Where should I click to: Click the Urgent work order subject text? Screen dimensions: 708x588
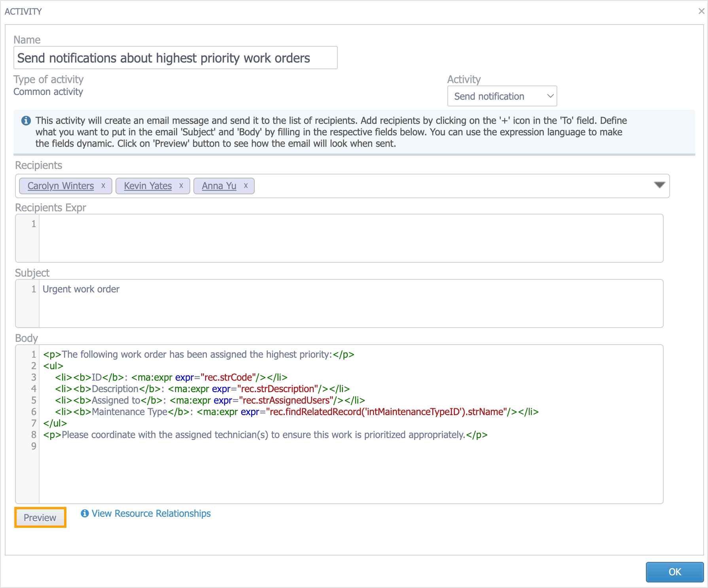point(81,289)
